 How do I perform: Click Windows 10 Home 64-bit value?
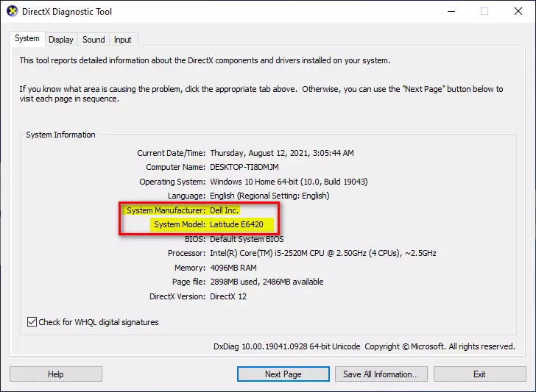click(289, 182)
